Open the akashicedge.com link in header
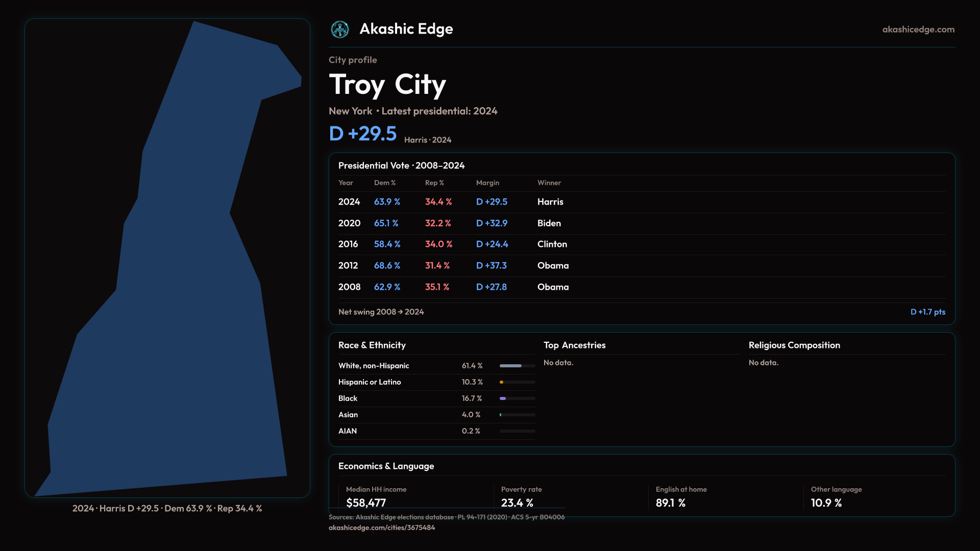Viewport: 980px width, 551px height. point(918,30)
